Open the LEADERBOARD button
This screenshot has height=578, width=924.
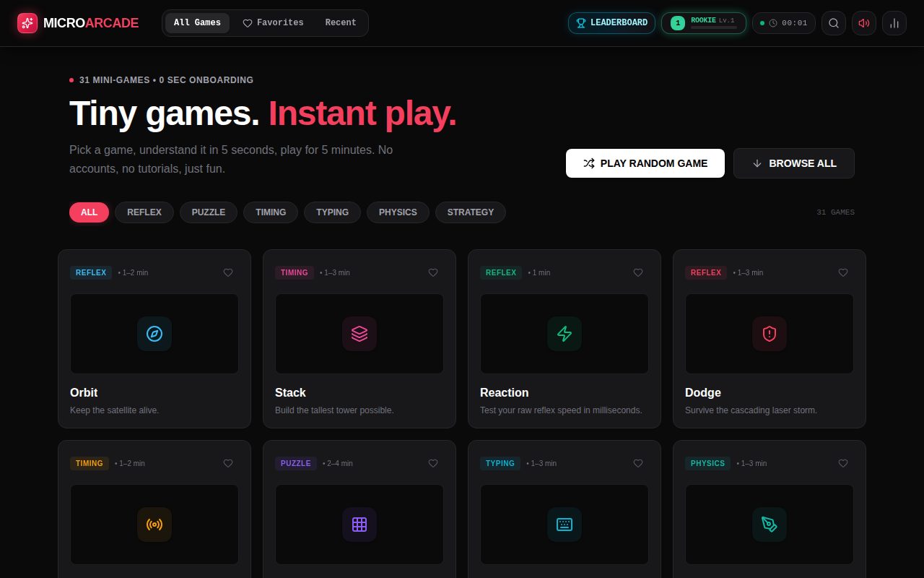pos(611,23)
